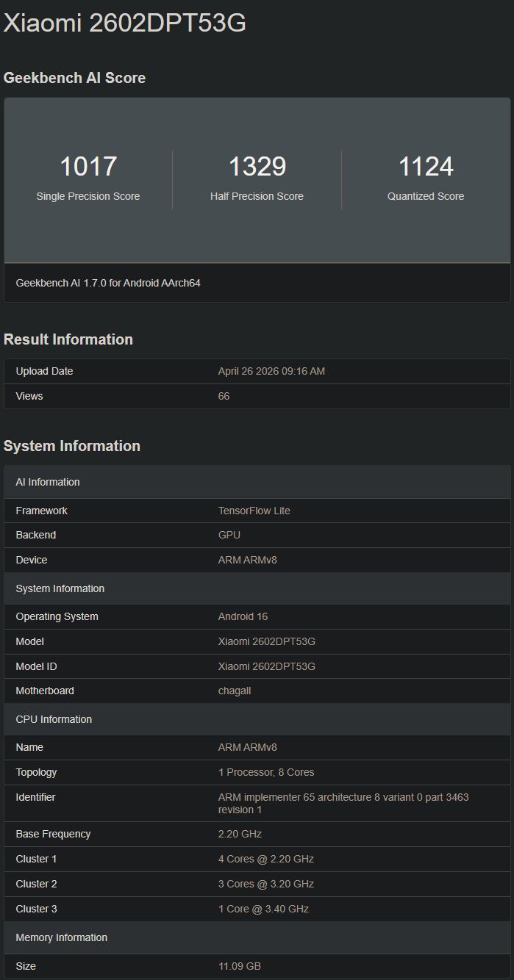Click the Memory Information section header
The width and height of the screenshot is (514, 980).
point(61,937)
